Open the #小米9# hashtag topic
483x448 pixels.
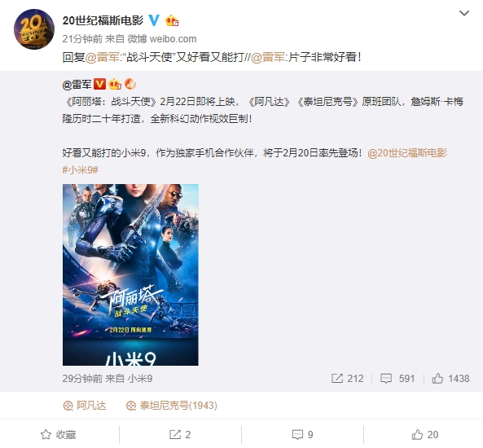point(81,169)
